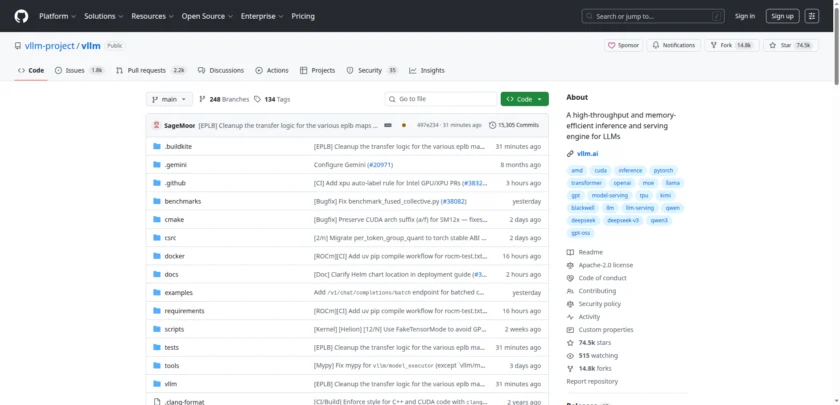
Task: Open the requirements folder
Action: [184, 311]
